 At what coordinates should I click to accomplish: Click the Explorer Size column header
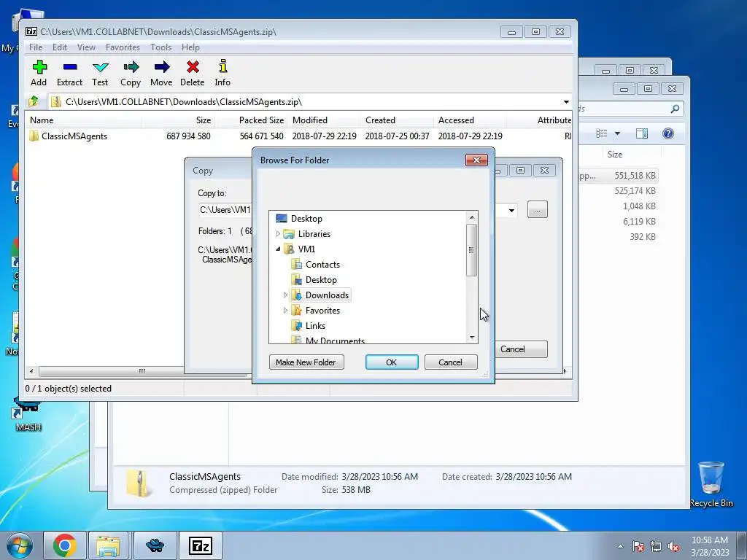[x=631, y=155]
